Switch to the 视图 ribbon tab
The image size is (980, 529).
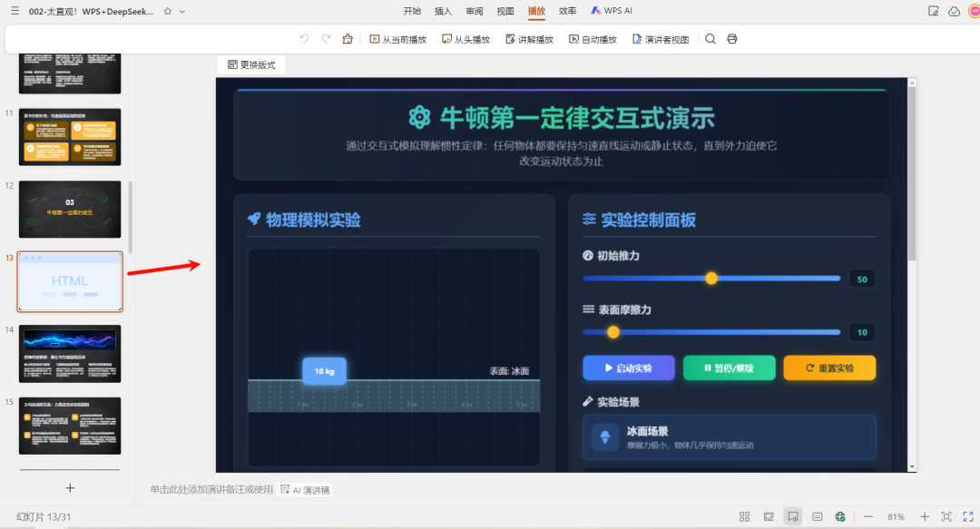[505, 10]
